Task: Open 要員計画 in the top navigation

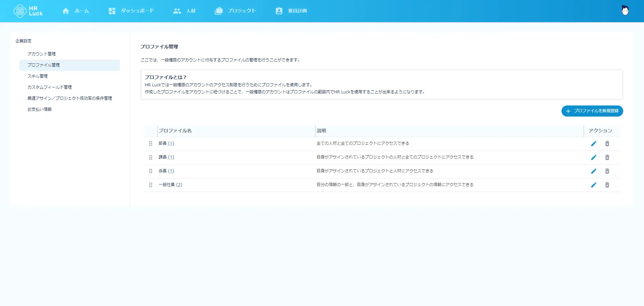Action: pos(298,11)
